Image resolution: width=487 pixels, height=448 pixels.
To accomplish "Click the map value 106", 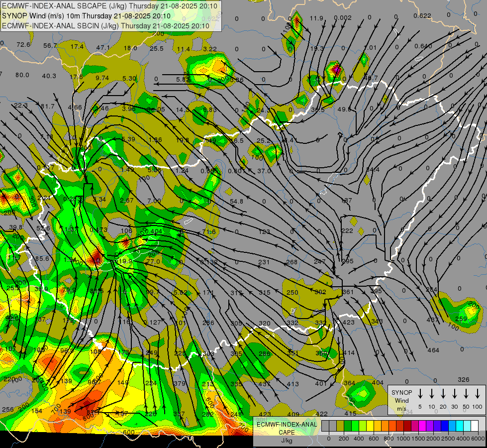I will click(126, 230).
